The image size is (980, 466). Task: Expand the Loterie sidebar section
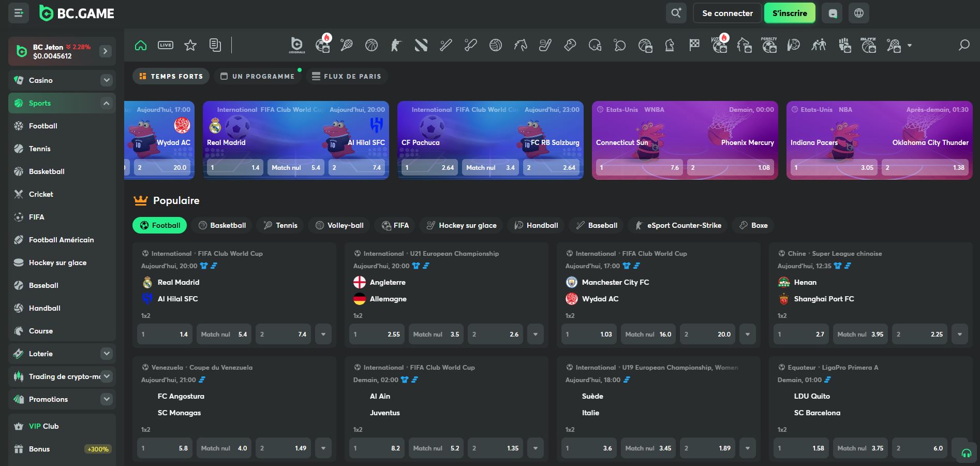[107, 354]
